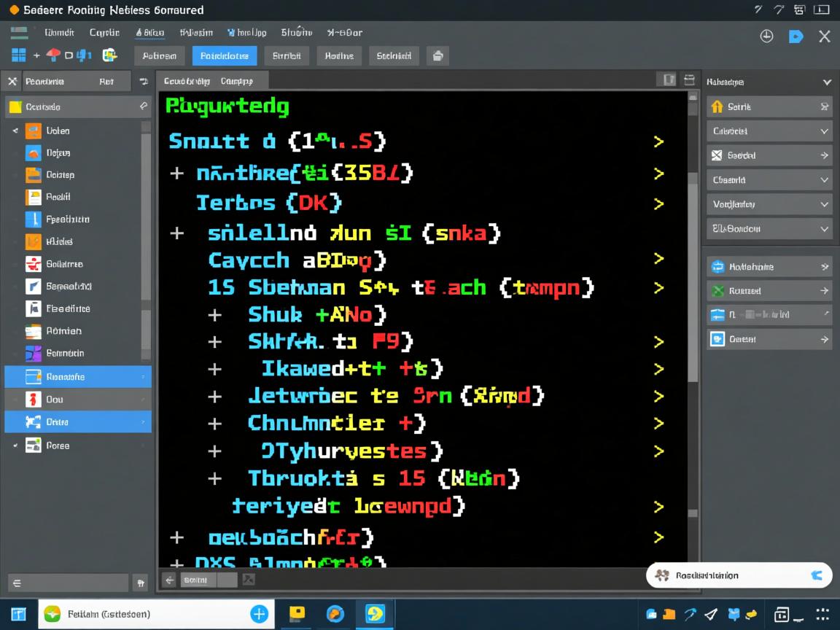Click the printer icon button in the toolbar
Viewport: 840px width, 630px height.
point(437,55)
